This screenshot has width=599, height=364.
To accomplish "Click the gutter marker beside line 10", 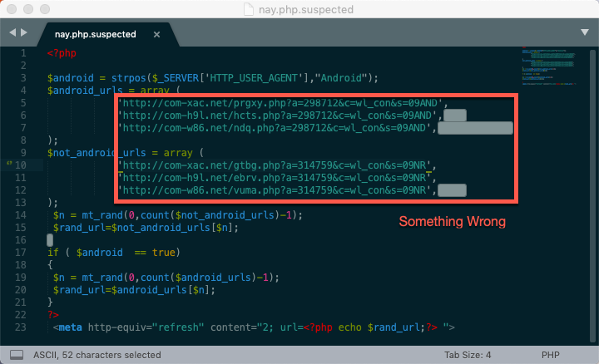I will click(8, 165).
